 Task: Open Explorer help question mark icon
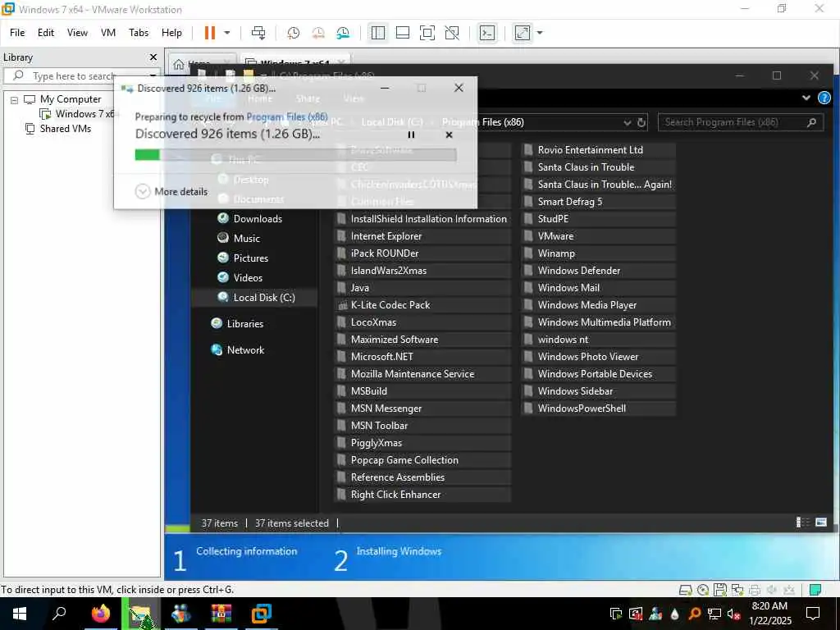(824, 98)
